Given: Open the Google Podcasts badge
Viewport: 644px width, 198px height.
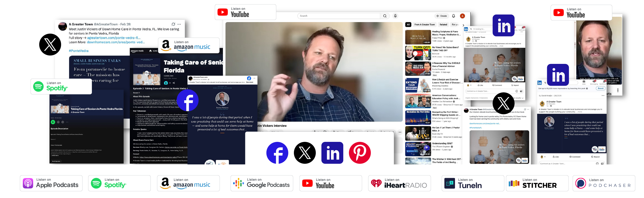Looking at the screenshot, I should (x=262, y=183).
